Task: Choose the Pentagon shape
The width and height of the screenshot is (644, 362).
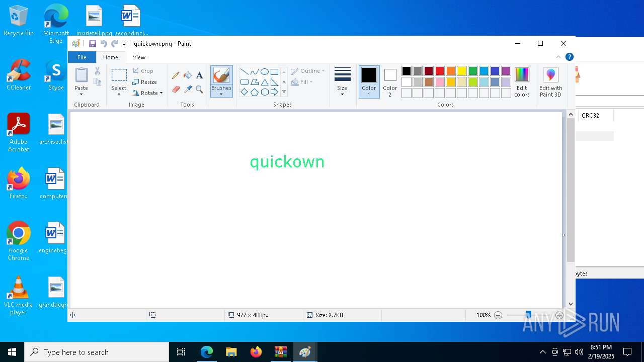Action: tap(254, 92)
